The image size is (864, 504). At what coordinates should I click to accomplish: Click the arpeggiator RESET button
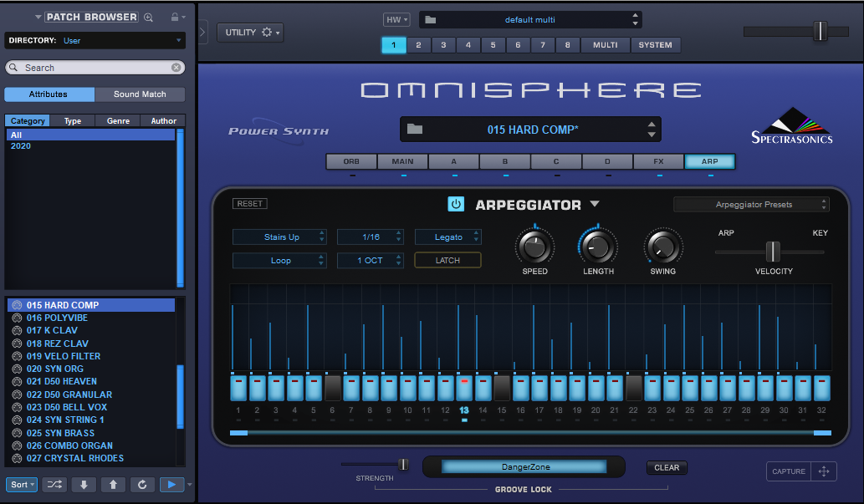pyautogui.click(x=250, y=204)
